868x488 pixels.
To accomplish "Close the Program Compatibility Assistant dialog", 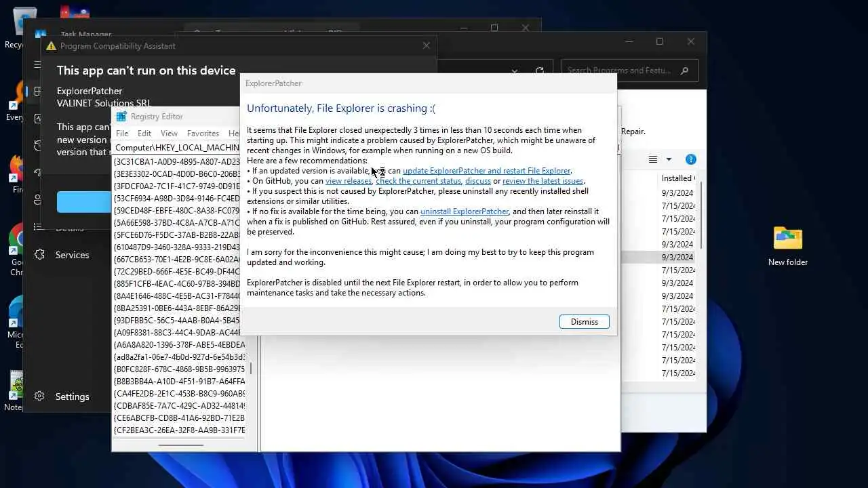I will pos(426,45).
